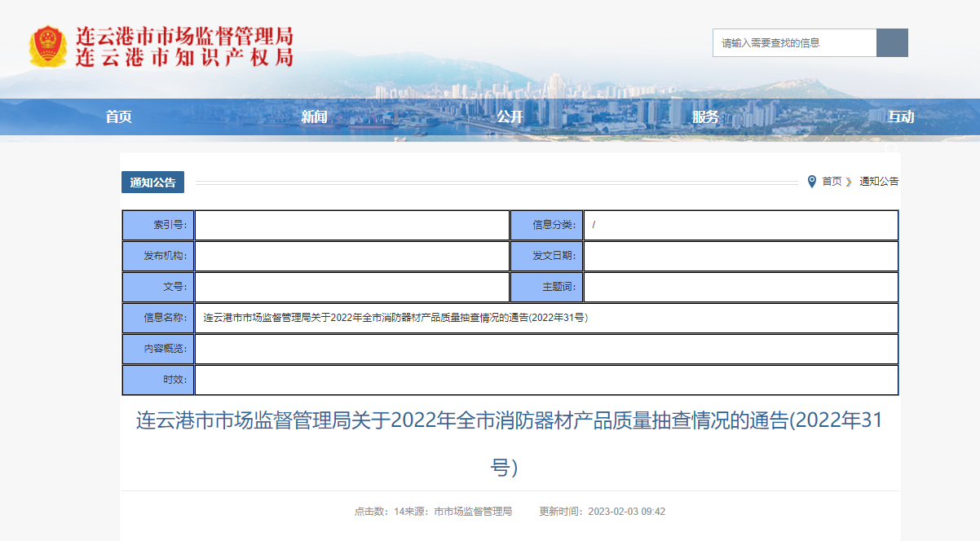Select the 文号 label cell
Image resolution: width=980 pixels, height=541 pixels.
pyautogui.click(x=158, y=288)
